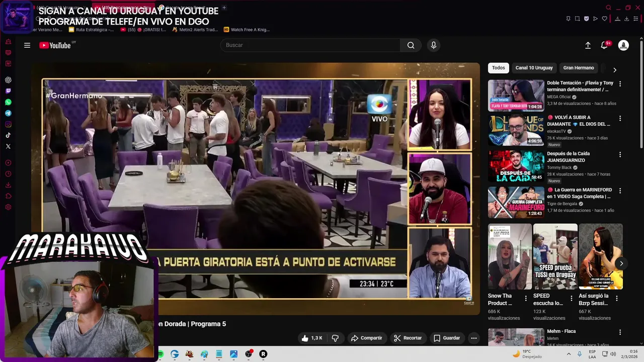Open options for Snow Tha Product short
This screenshot has width=644, height=362.
click(526, 298)
